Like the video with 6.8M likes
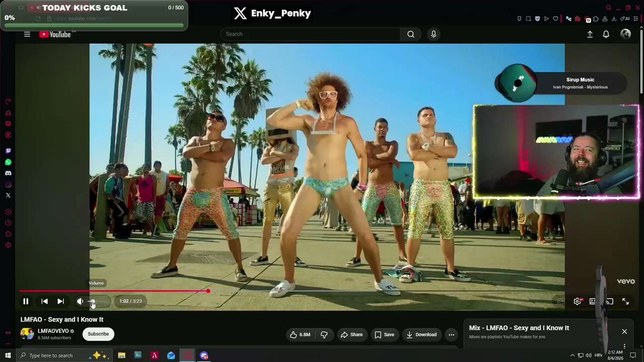This screenshot has width=644, height=362. pos(299,334)
